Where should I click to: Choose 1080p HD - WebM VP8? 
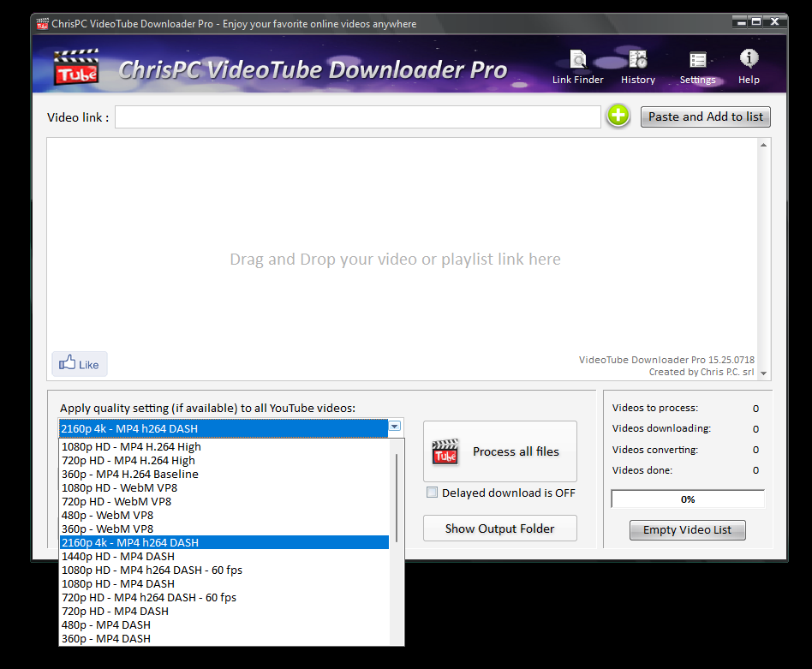[x=224, y=487]
